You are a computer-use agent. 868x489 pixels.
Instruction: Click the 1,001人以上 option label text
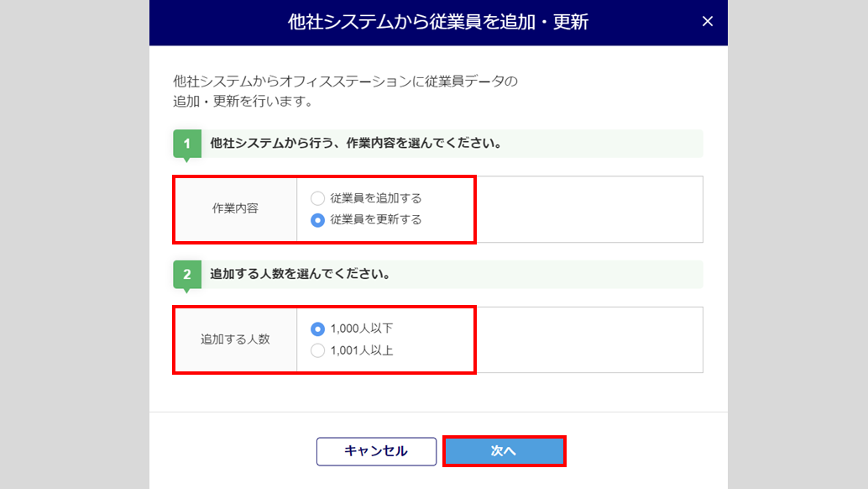362,350
